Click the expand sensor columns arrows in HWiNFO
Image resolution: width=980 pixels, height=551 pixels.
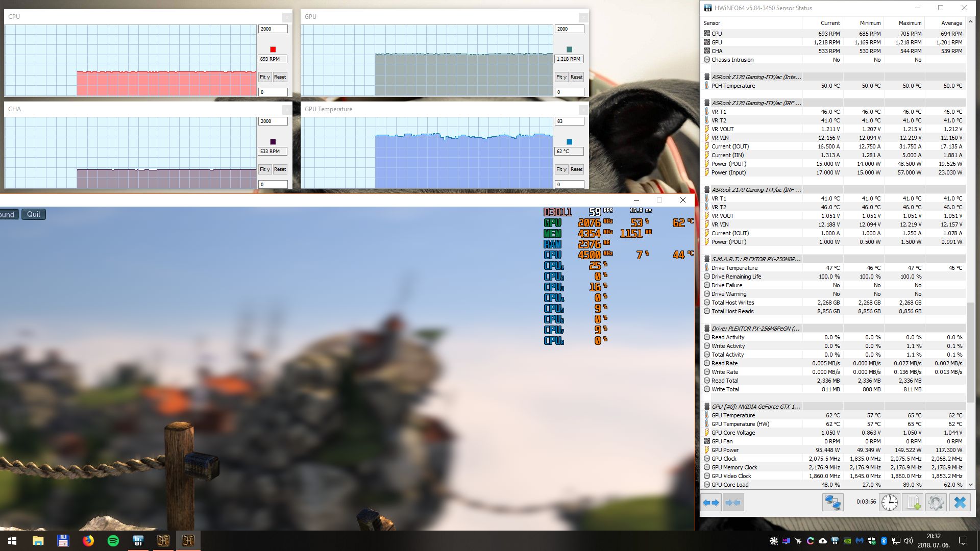(711, 503)
